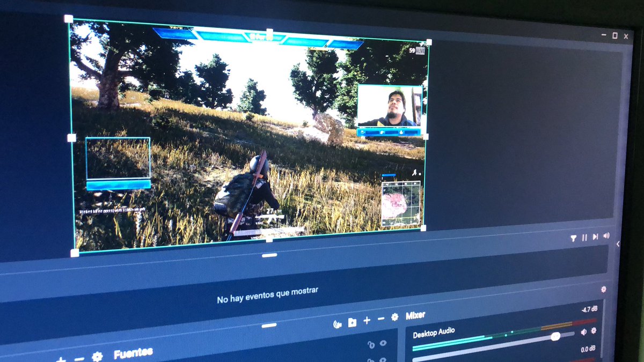The width and height of the screenshot is (644, 362).
Task: Click the preview's bottom-right corner handle
Action: coord(423,228)
